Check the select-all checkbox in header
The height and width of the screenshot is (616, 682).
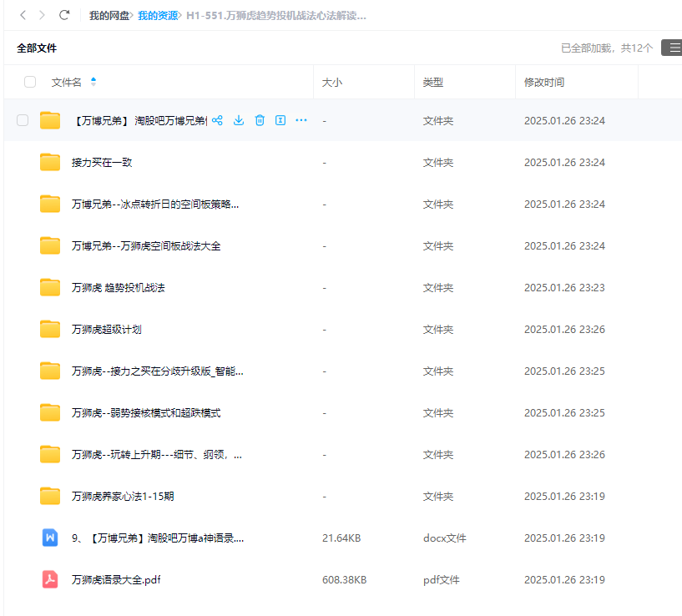[x=30, y=82]
